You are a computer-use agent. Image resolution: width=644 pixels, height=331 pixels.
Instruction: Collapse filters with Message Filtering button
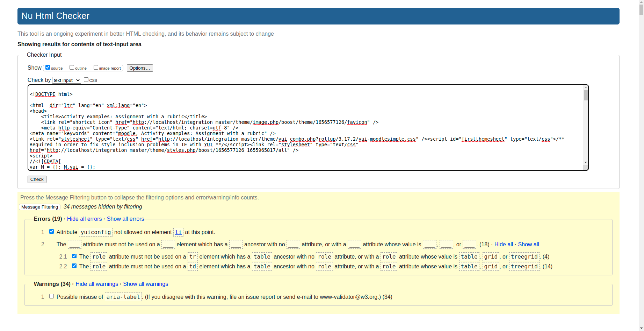tap(39, 207)
